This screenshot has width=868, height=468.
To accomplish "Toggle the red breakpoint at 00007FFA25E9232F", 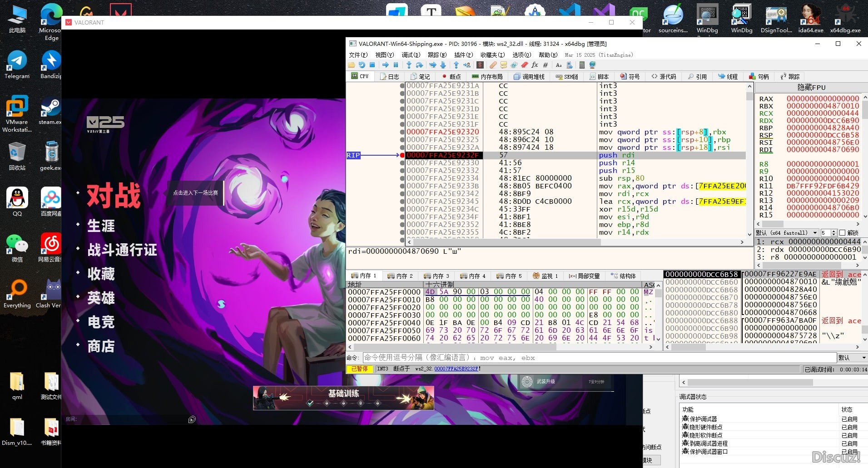I will pyautogui.click(x=402, y=155).
